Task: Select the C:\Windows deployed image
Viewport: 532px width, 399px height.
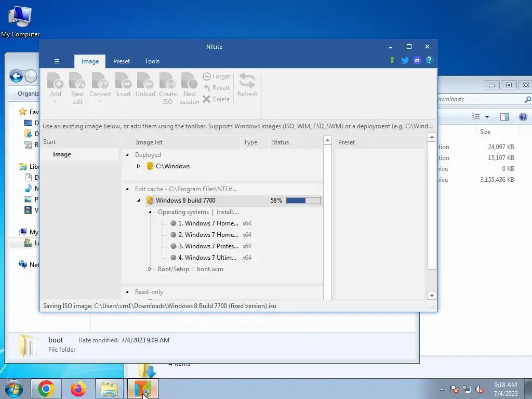Action: tap(172, 166)
